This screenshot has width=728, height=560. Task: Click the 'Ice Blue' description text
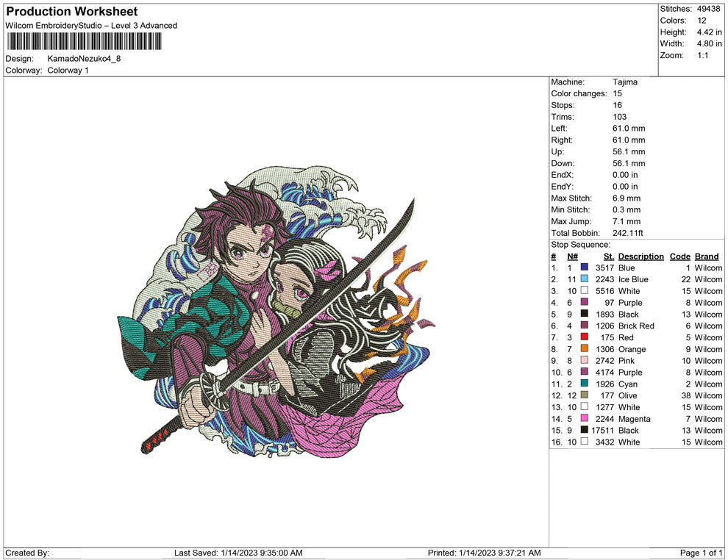coord(633,279)
